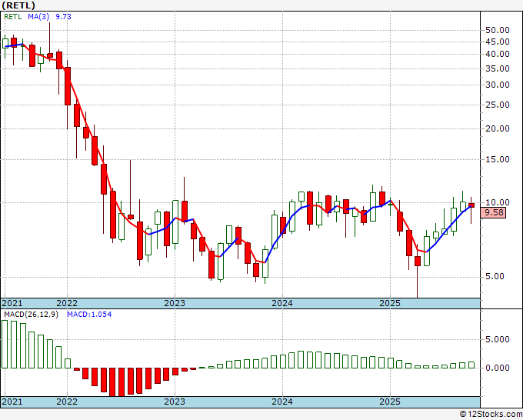523x420 pixels.
Task: Click the 9.58 current price tag
Action: click(493, 212)
